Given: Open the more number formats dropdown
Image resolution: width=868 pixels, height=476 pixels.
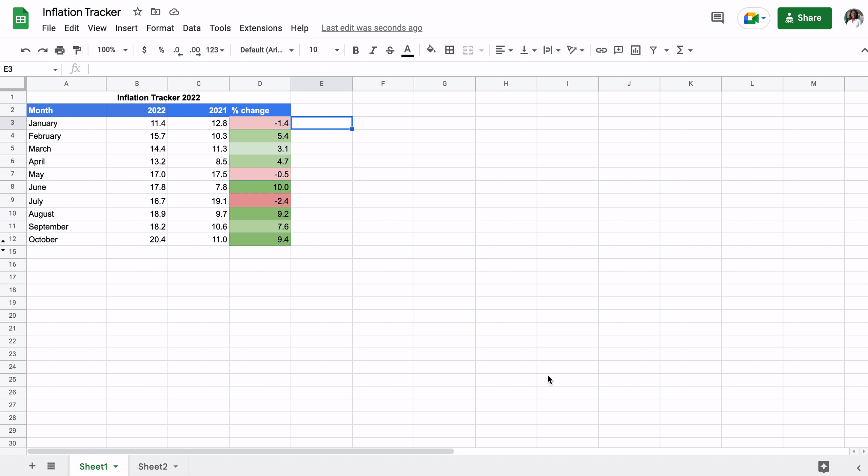Looking at the screenshot, I should click(x=215, y=50).
